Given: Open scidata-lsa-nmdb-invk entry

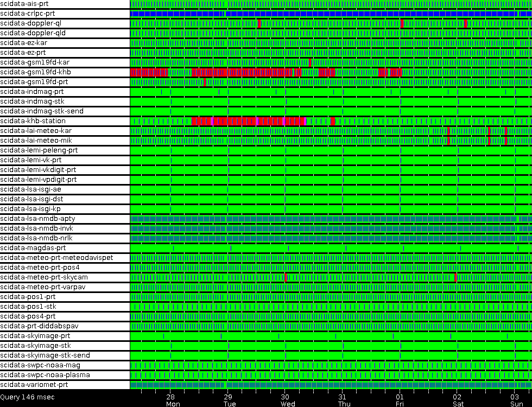Looking at the screenshot, I should point(37,228).
